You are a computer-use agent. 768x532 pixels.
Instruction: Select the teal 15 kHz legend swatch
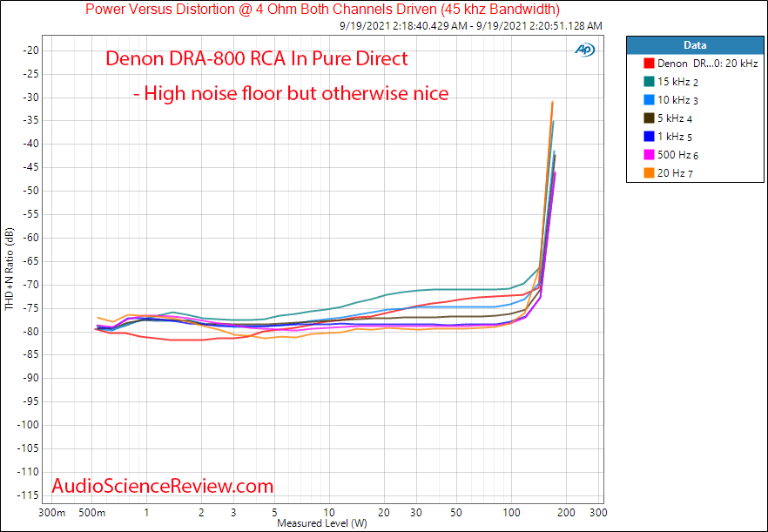pos(649,82)
